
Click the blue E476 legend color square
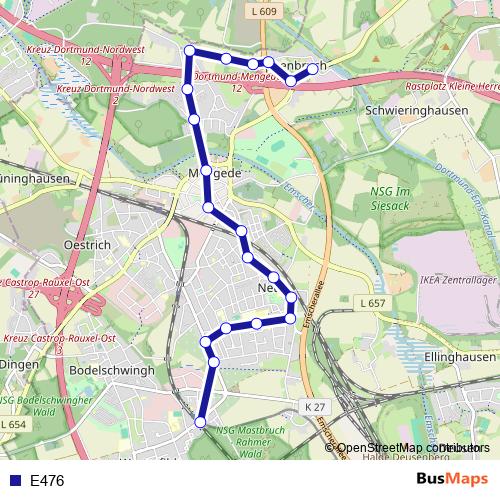(x=15, y=480)
